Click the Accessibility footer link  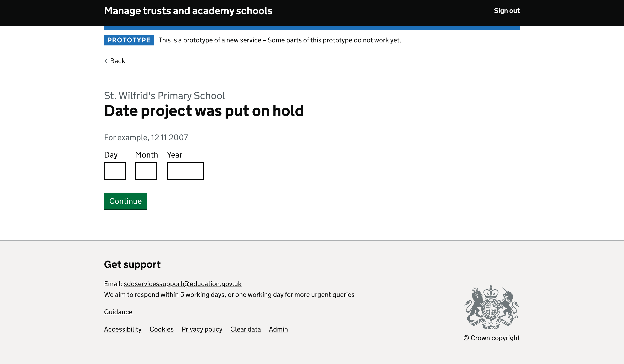[x=123, y=329]
